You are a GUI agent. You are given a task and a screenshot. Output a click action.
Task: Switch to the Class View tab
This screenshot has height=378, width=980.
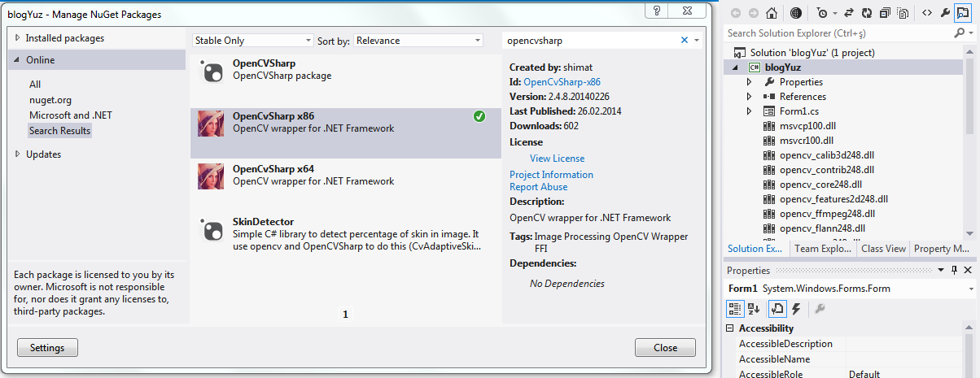point(883,249)
